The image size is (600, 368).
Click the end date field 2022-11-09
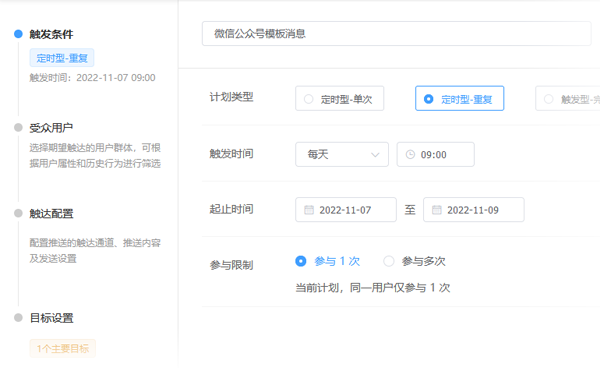coord(474,210)
